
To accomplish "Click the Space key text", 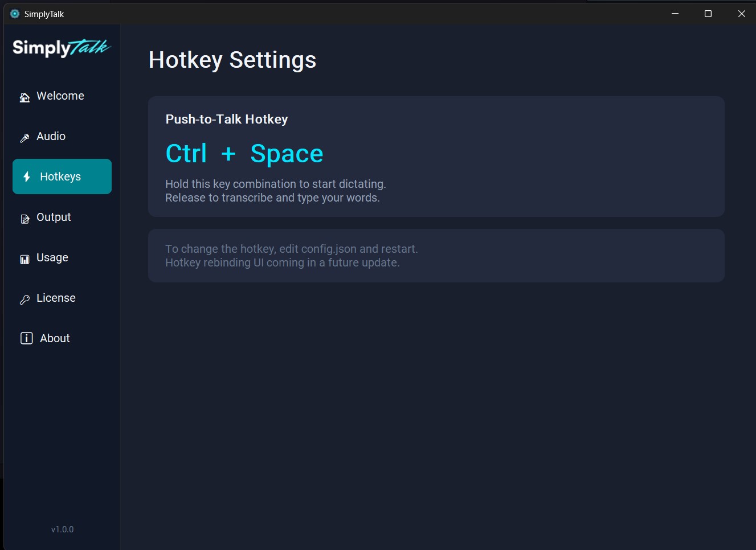I will (287, 154).
